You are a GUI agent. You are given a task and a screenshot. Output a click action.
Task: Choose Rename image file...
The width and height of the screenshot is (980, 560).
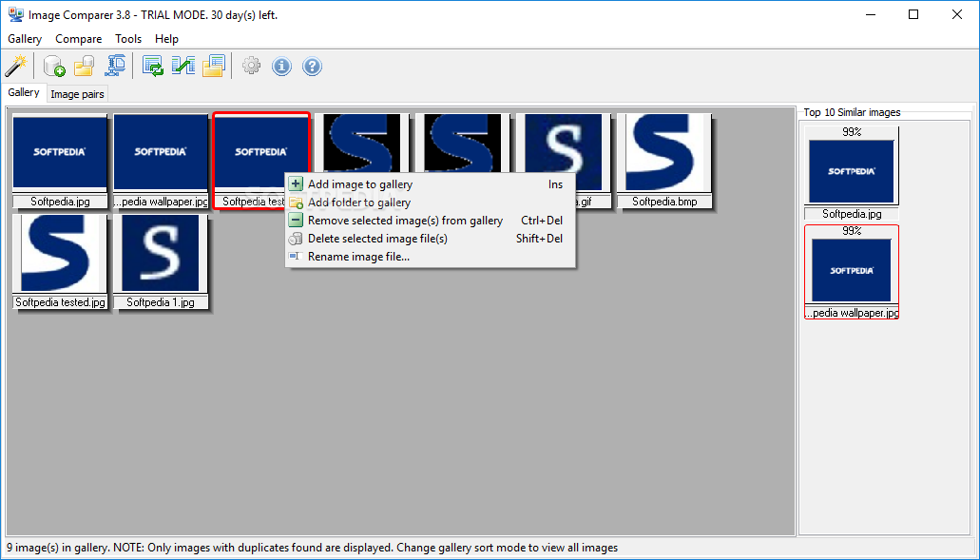430,257
